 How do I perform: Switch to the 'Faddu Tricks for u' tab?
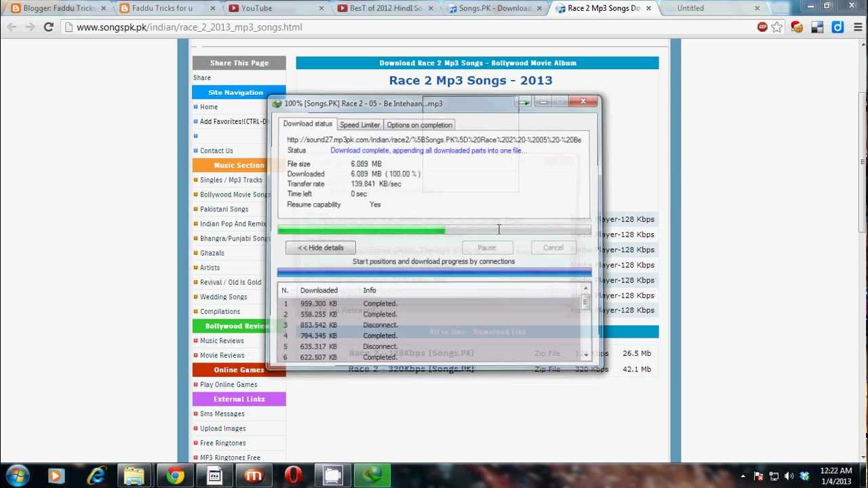[x=167, y=8]
